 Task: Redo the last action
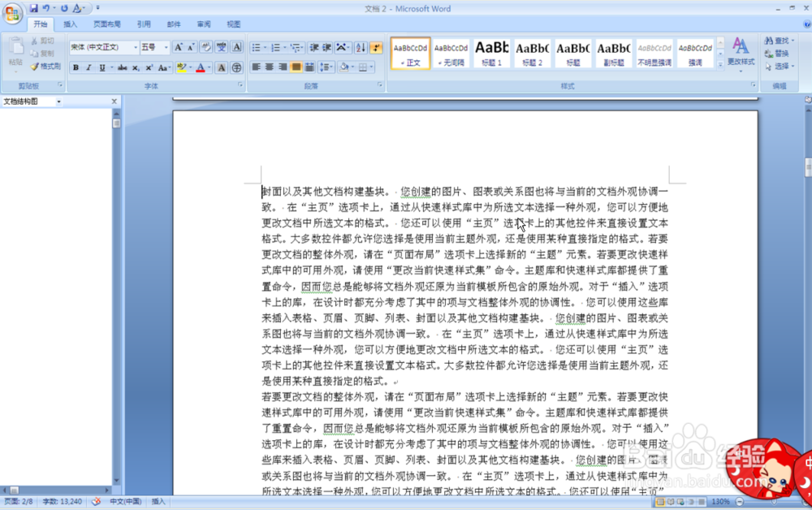64,8
